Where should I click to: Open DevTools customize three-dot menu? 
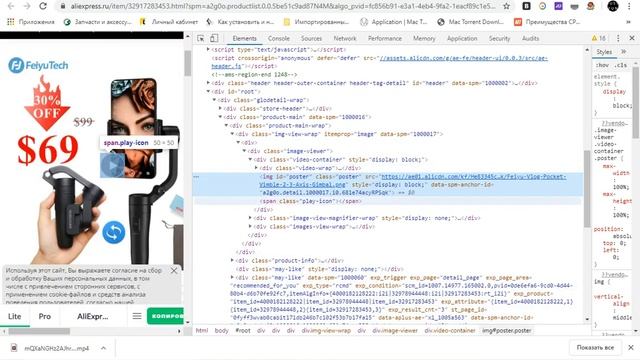coord(618,38)
